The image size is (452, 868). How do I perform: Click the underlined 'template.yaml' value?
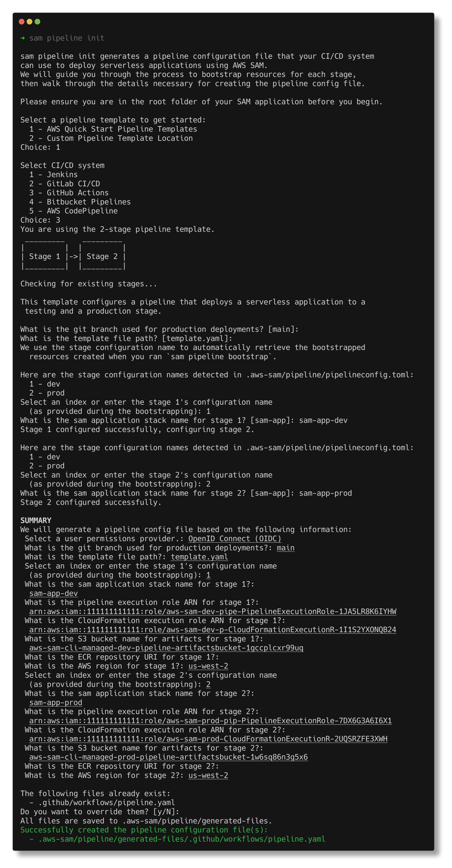(x=199, y=557)
